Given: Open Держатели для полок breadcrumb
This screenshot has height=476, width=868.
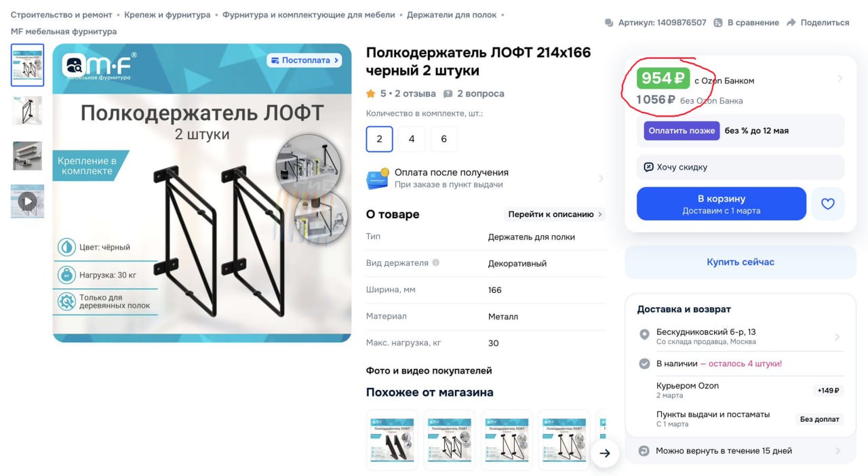Looking at the screenshot, I should click(452, 14).
